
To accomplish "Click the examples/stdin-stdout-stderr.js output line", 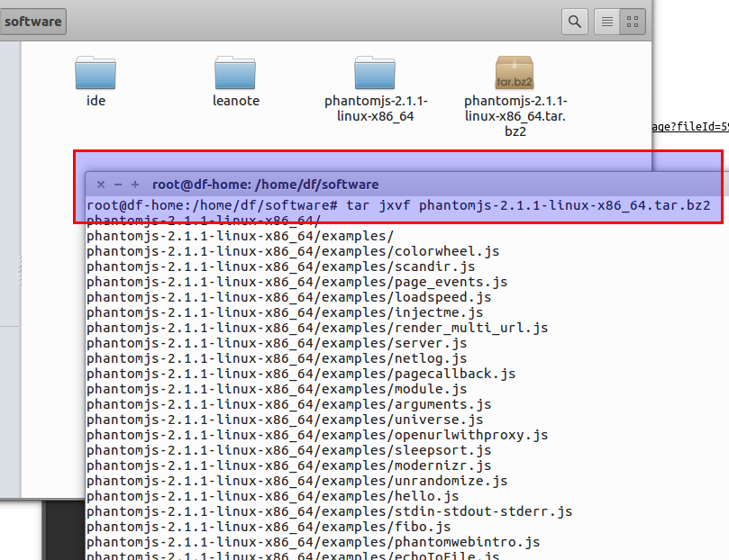I will click(329, 511).
